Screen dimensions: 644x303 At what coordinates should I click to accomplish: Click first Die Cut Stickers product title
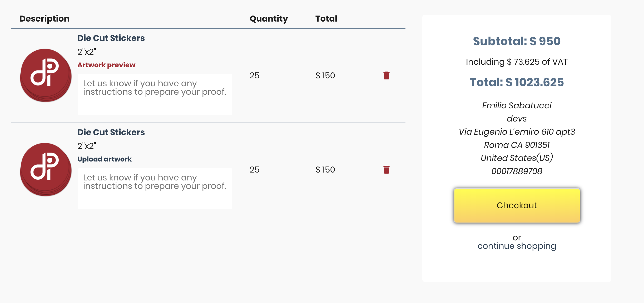(x=111, y=38)
